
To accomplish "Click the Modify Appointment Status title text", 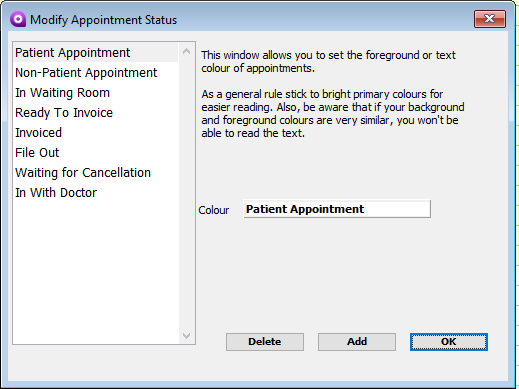I will pos(103,20).
